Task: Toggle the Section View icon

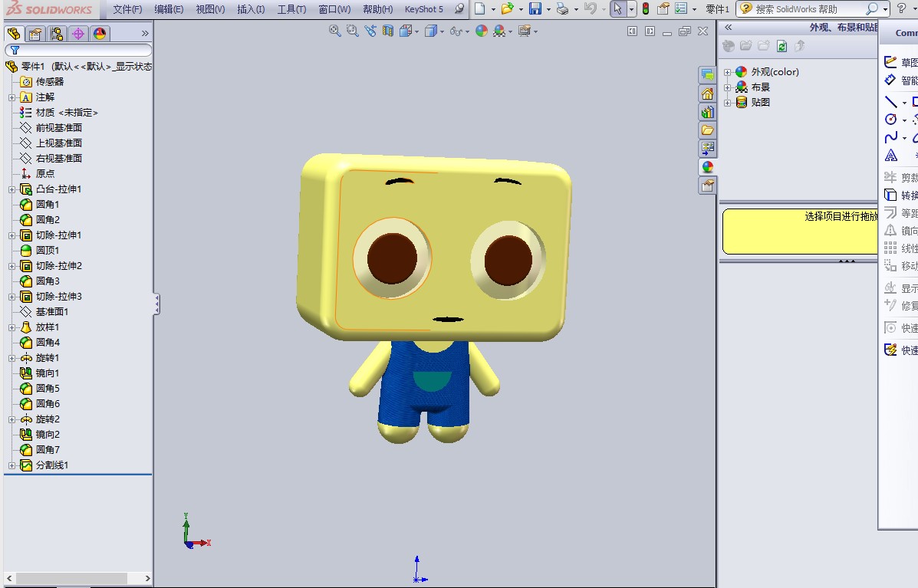Action: [387, 31]
